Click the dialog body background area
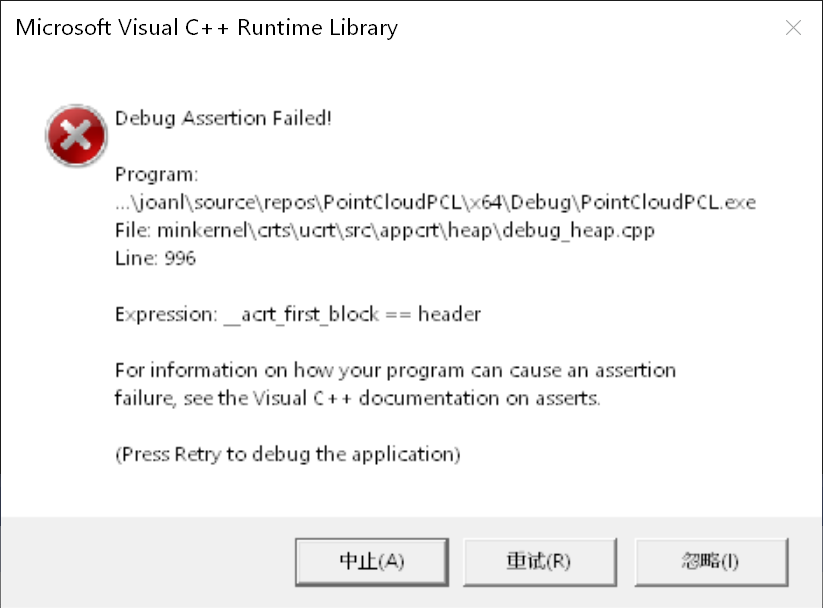This screenshot has width=823, height=608. click(650, 480)
